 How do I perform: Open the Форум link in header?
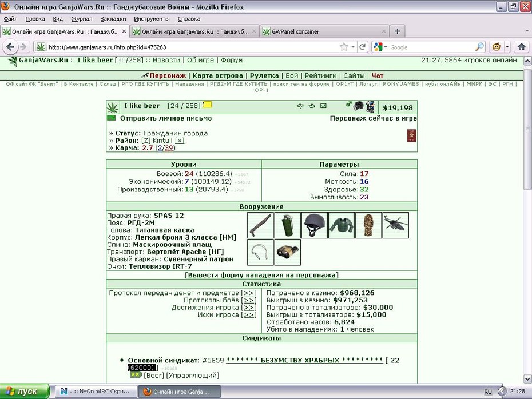[x=232, y=60]
